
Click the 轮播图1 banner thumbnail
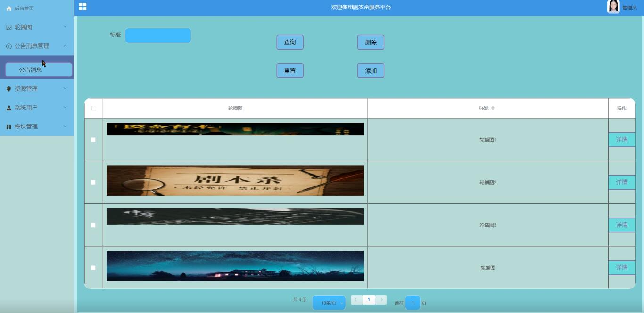click(235, 129)
